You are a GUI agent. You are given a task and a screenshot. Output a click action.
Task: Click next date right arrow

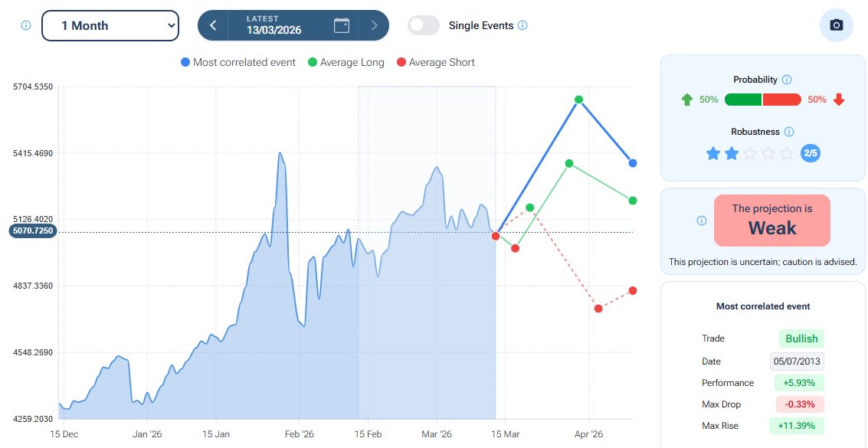tap(374, 25)
